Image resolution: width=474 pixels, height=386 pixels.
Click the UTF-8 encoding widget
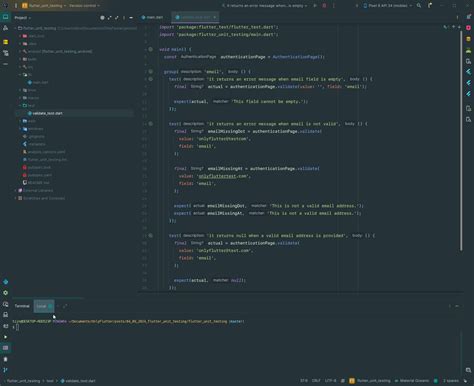click(330, 381)
